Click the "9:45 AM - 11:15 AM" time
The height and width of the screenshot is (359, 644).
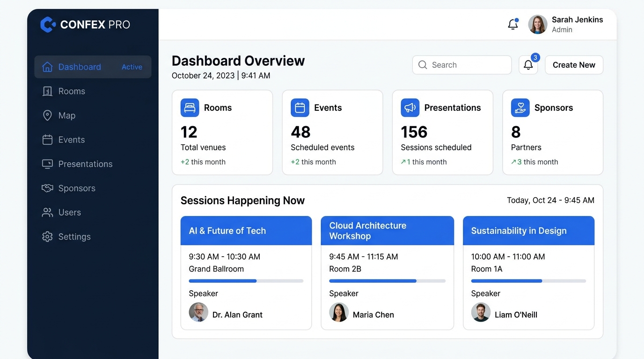pyautogui.click(x=364, y=257)
